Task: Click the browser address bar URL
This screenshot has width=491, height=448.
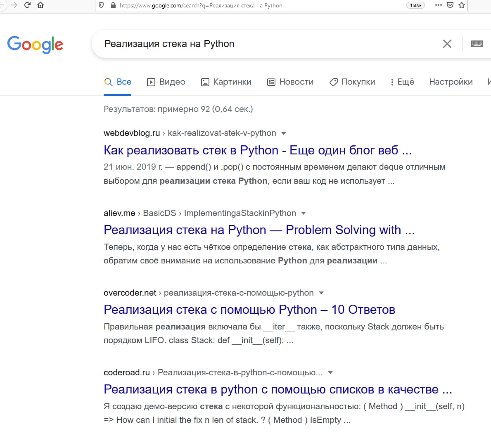Action: (x=200, y=5)
